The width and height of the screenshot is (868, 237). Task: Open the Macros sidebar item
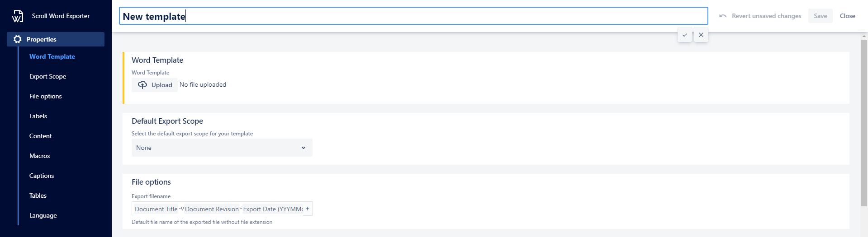tap(39, 156)
